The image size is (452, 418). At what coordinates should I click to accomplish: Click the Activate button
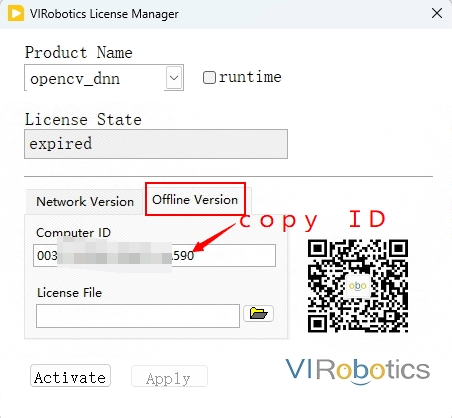(x=70, y=376)
